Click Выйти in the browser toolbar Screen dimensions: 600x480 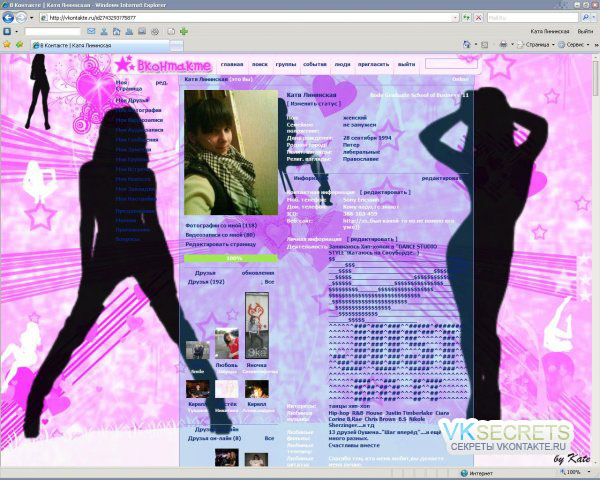coord(585,31)
